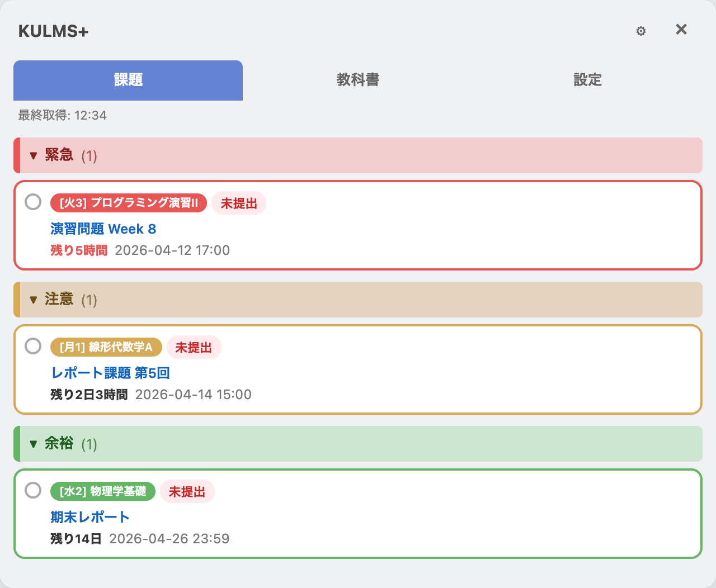This screenshot has width=716, height=588.
Task: Open the レポート課題 第5回 link
Action: click(x=110, y=373)
